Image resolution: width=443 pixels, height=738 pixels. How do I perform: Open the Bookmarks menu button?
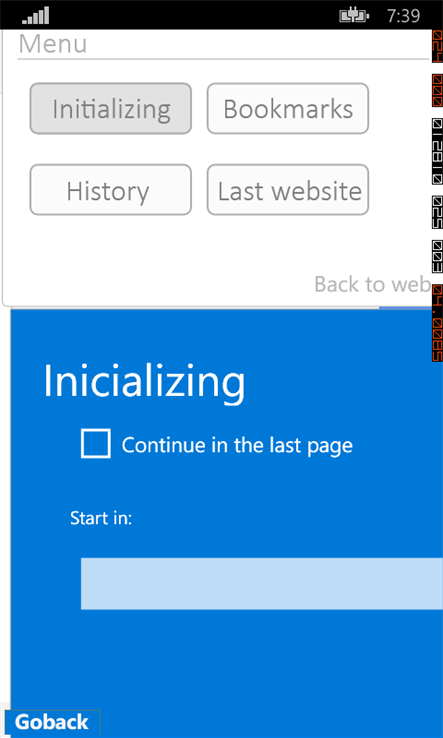coord(288,109)
